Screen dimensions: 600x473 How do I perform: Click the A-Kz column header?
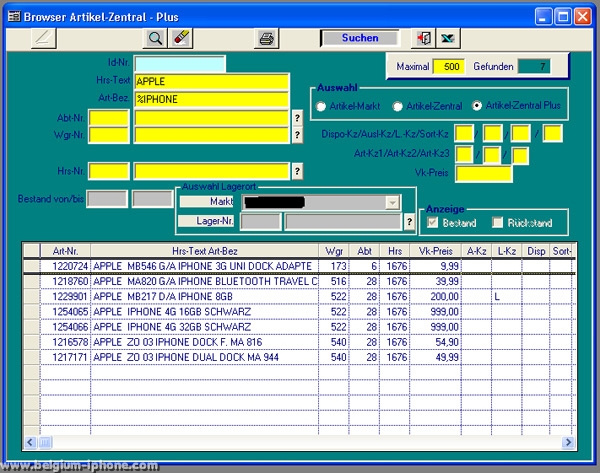pos(476,251)
